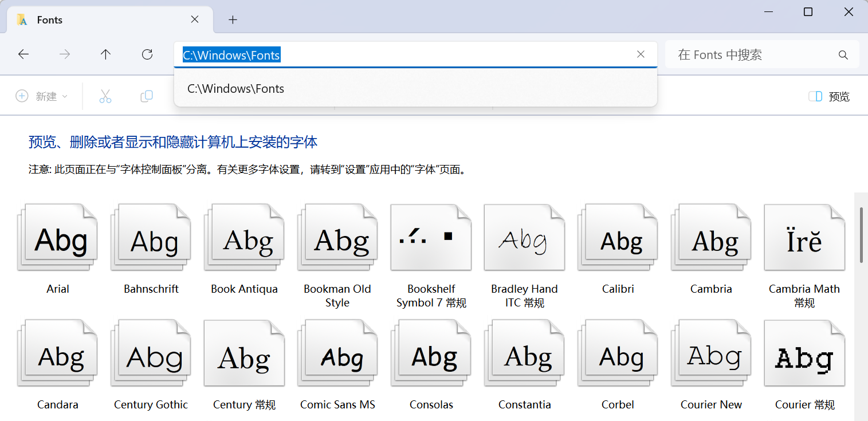Select the Calibri font icon
The width and height of the screenshot is (868, 421).
618,237
